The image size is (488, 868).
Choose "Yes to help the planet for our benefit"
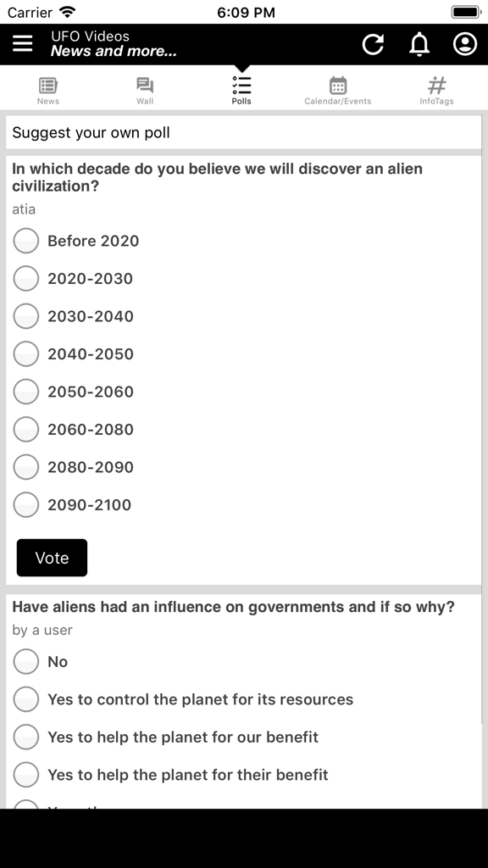point(26,737)
